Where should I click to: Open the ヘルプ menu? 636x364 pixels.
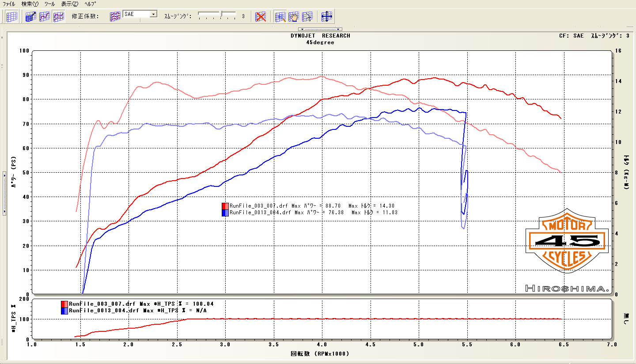pyautogui.click(x=90, y=4)
